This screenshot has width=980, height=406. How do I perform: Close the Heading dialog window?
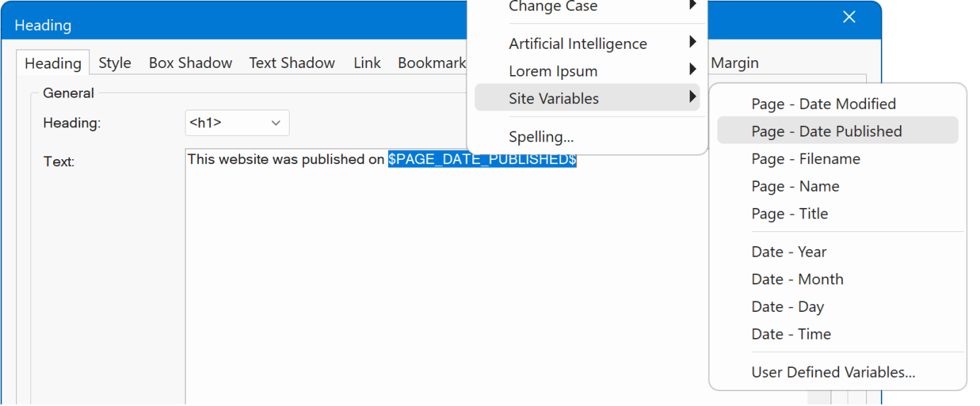click(x=849, y=18)
